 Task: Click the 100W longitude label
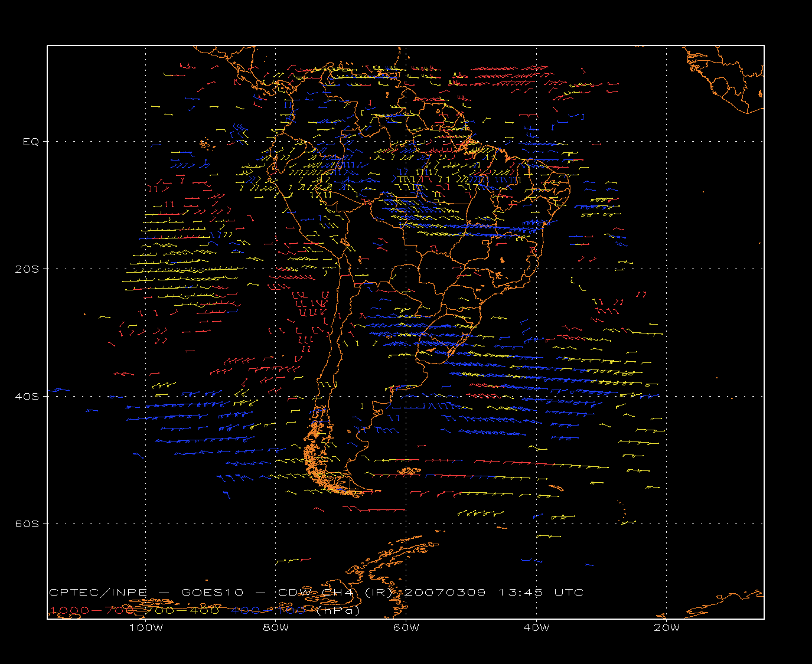tap(146, 627)
